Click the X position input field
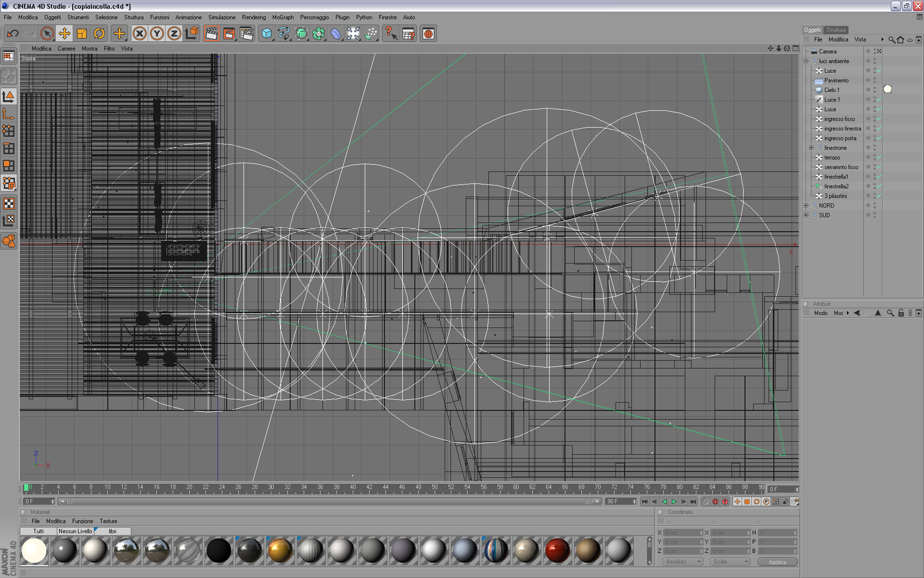 (682, 533)
